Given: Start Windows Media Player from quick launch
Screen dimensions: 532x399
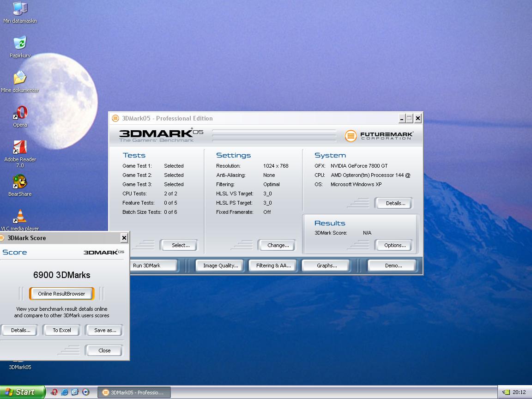Looking at the screenshot, I should pyautogui.click(x=85, y=392).
